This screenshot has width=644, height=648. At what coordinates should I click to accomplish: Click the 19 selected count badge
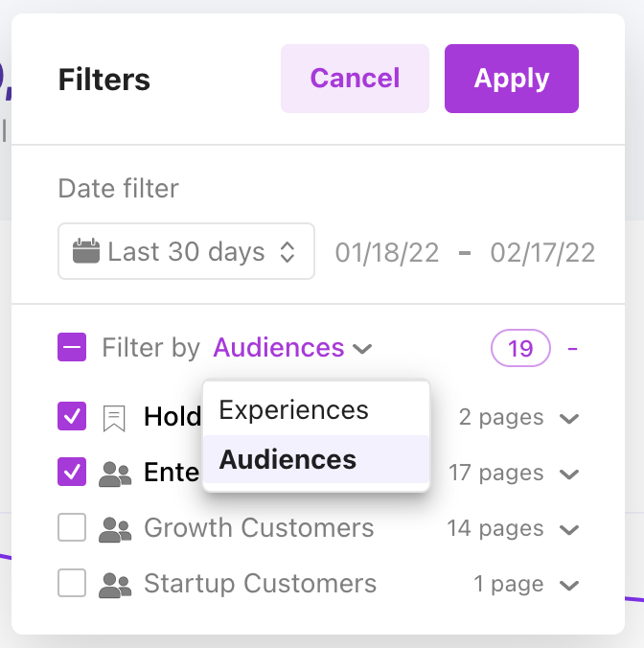[x=520, y=348]
